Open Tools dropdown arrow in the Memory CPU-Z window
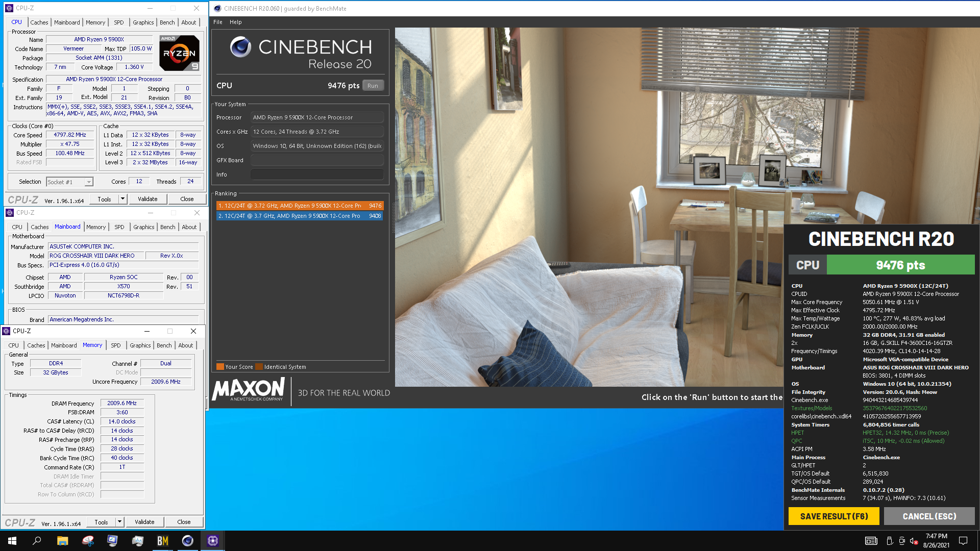This screenshot has width=980, height=551. [119, 522]
